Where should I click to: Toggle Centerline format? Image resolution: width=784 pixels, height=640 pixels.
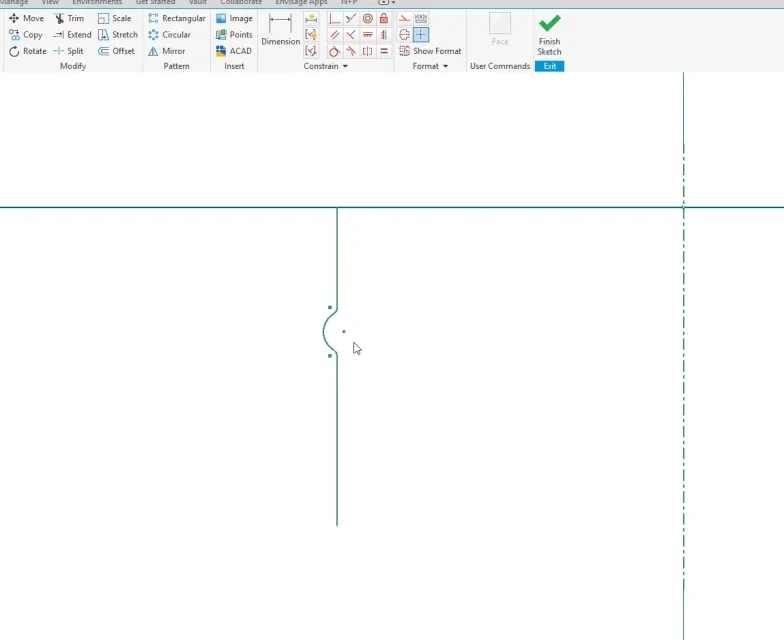[x=404, y=35]
